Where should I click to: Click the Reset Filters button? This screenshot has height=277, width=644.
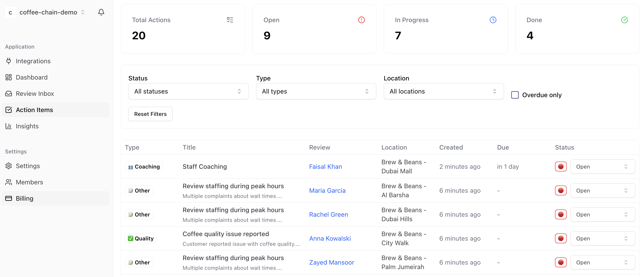click(150, 114)
